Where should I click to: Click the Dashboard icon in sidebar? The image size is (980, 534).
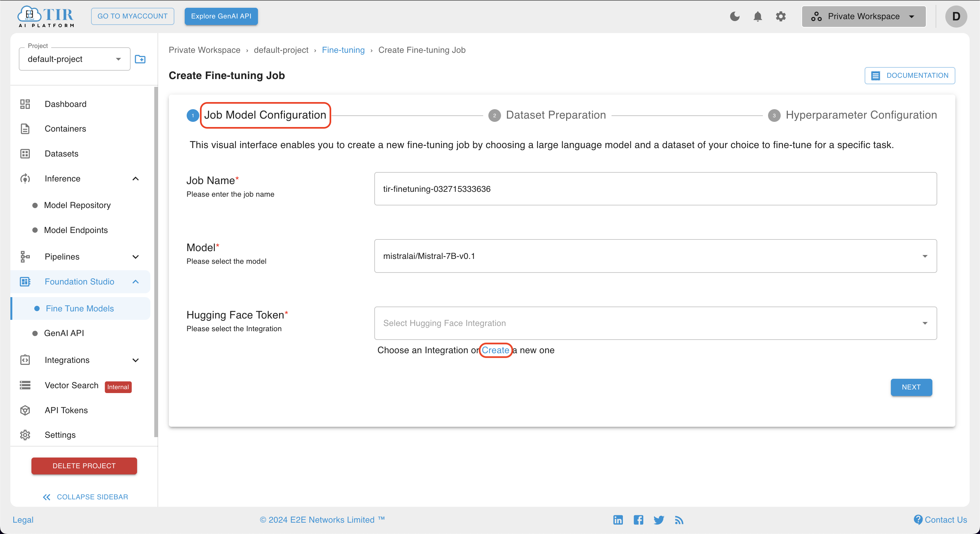tap(25, 104)
